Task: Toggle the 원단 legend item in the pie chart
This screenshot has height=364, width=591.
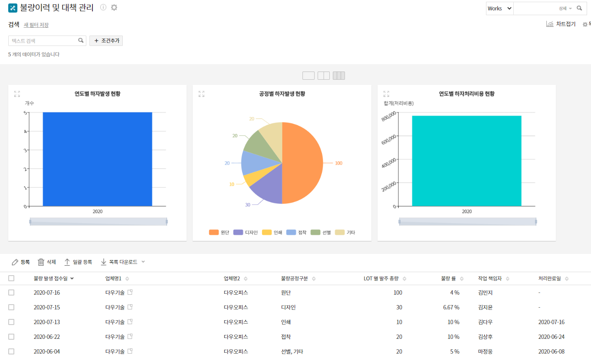Action: point(219,233)
